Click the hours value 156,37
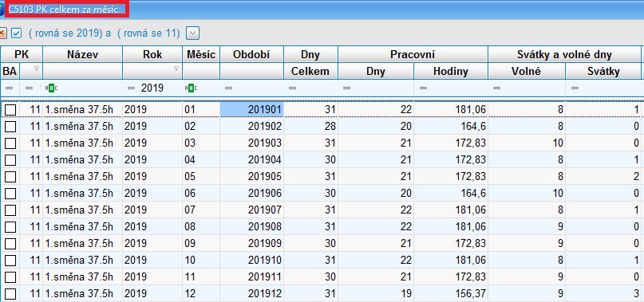 click(470, 294)
